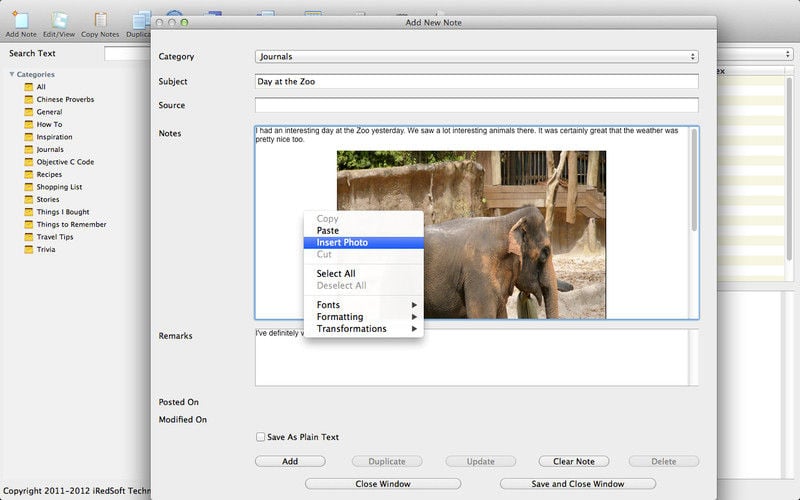
Task: Select the Things to Remember folder icon
Action: click(29, 224)
